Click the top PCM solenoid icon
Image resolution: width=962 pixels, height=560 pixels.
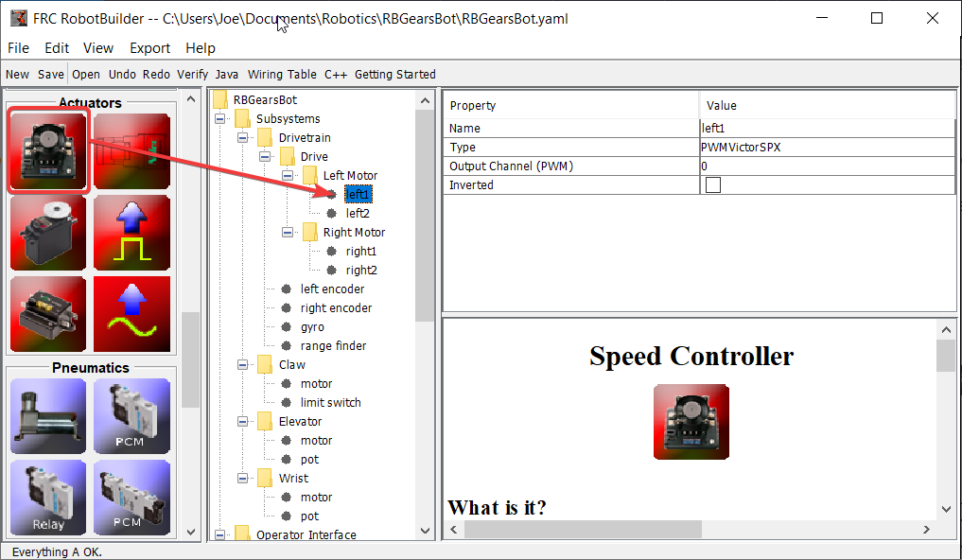(131, 416)
